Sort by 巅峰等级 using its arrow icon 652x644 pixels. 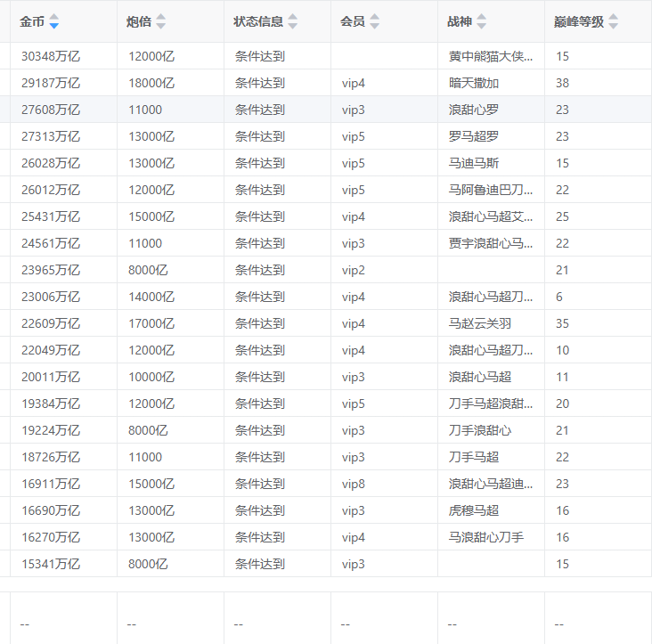tap(613, 21)
